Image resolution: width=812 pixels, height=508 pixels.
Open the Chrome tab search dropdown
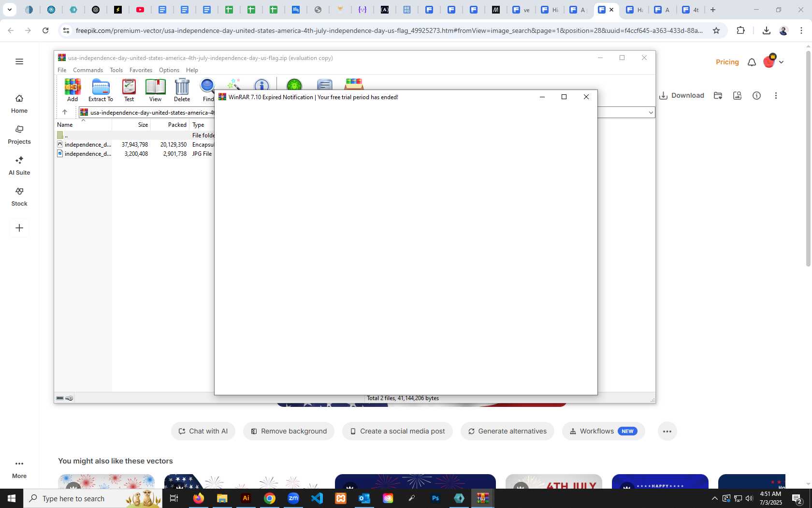tap(9, 10)
